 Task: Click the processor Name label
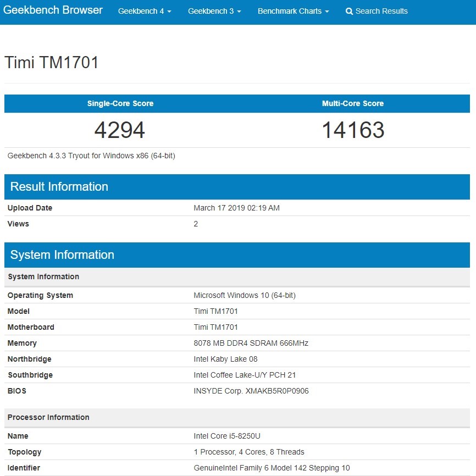click(x=18, y=436)
